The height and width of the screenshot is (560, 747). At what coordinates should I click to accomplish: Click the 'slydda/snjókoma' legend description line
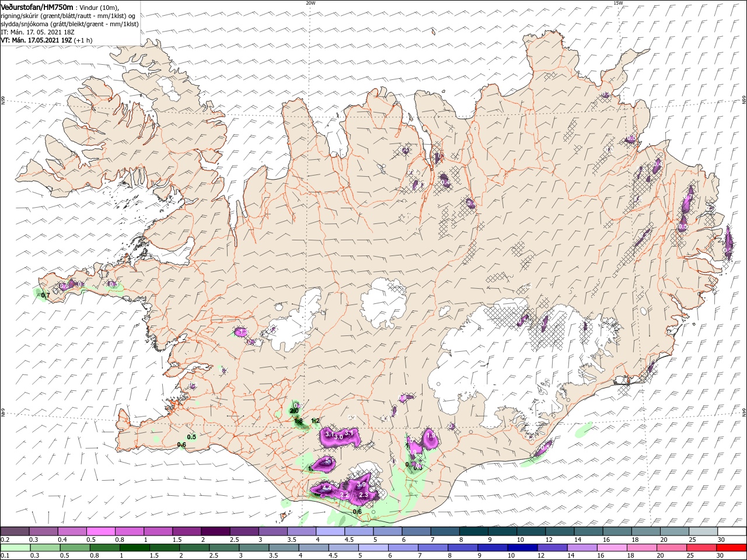[69, 24]
